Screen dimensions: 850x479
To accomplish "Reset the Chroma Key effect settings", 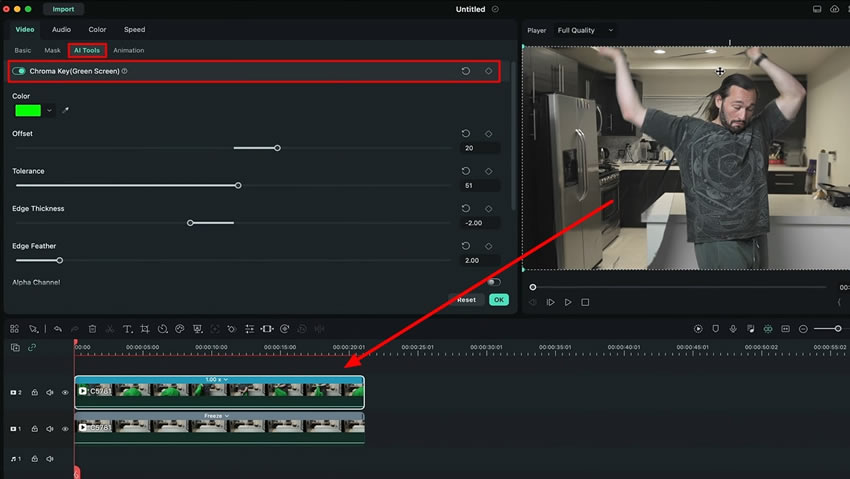I will [x=466, y=71].
